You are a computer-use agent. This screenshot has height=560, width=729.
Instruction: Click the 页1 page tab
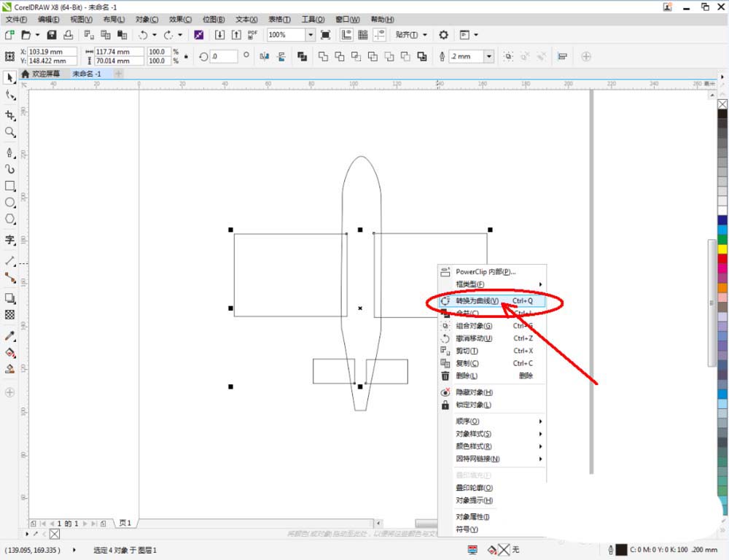(125, 524)
